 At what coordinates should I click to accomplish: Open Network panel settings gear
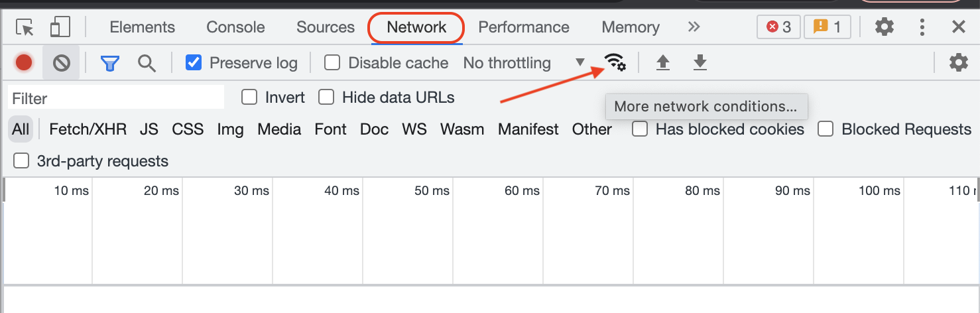958,63
